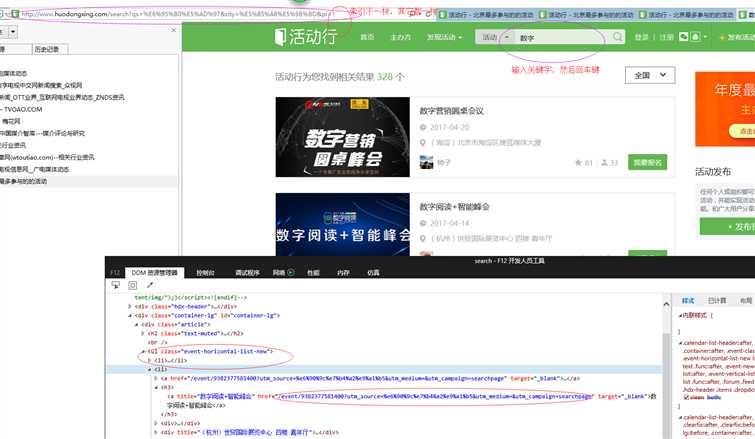
Task: Click the 注册 register link
Action: [666, 37]
